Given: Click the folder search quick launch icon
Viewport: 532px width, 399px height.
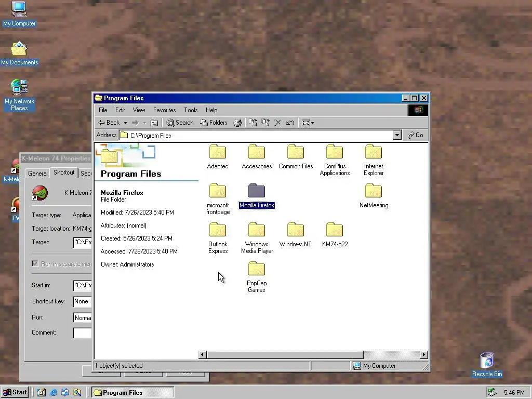Looking at the screenshot, I should [x=77, y=393].
